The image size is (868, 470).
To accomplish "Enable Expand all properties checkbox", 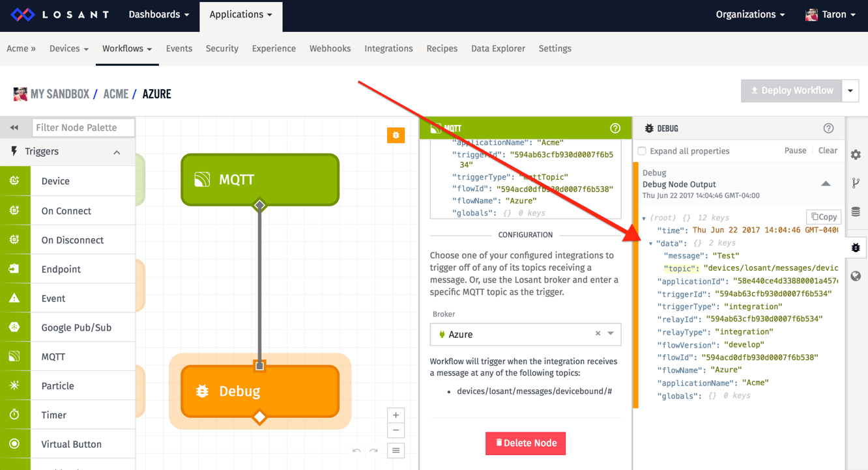I will click(642, 151).
